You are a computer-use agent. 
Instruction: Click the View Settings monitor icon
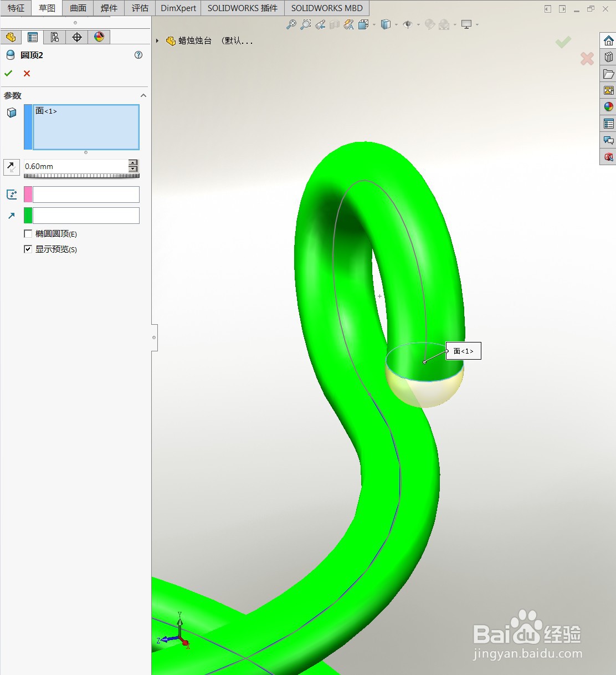pyautogui.click(x=466, y=24)
